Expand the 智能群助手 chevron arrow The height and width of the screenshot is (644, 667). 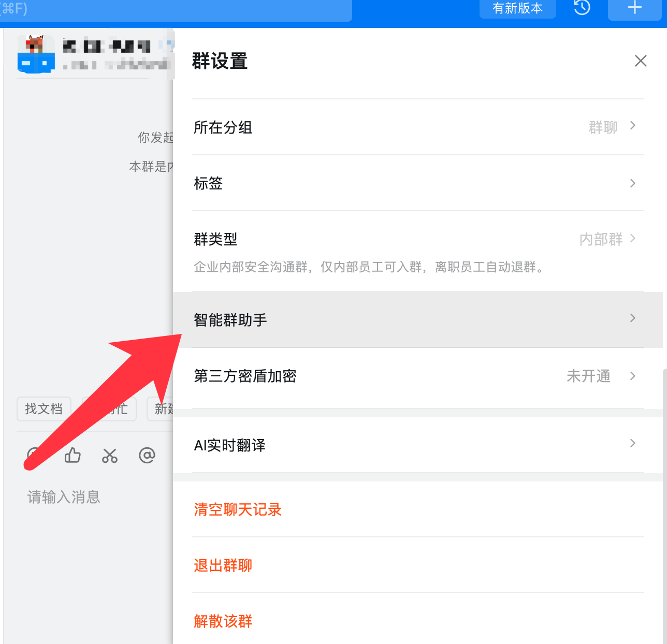coord(633,318)
